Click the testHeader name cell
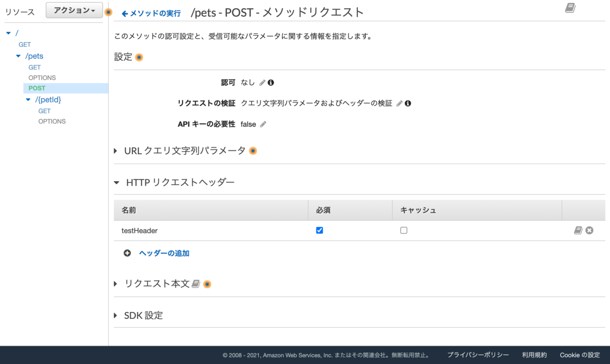The width and height of the screenshot is (610, 364). (x=211, y=230)
